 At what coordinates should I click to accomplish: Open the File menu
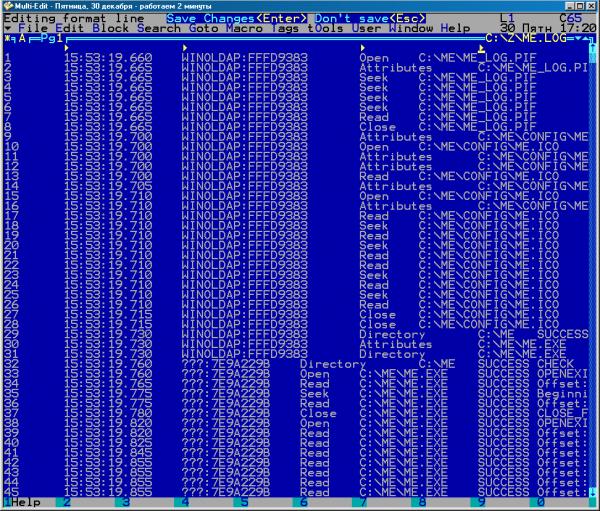pyautogui.click(x=33, y=28)
